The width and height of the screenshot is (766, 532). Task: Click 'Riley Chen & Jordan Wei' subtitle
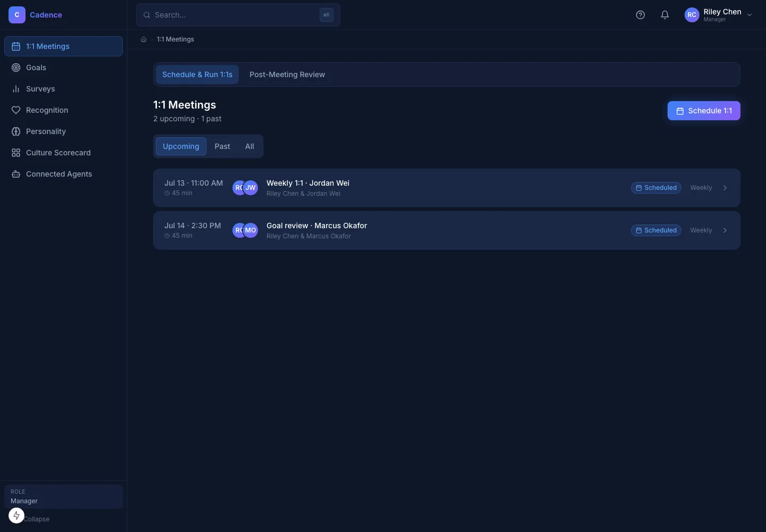click(303, 194)
